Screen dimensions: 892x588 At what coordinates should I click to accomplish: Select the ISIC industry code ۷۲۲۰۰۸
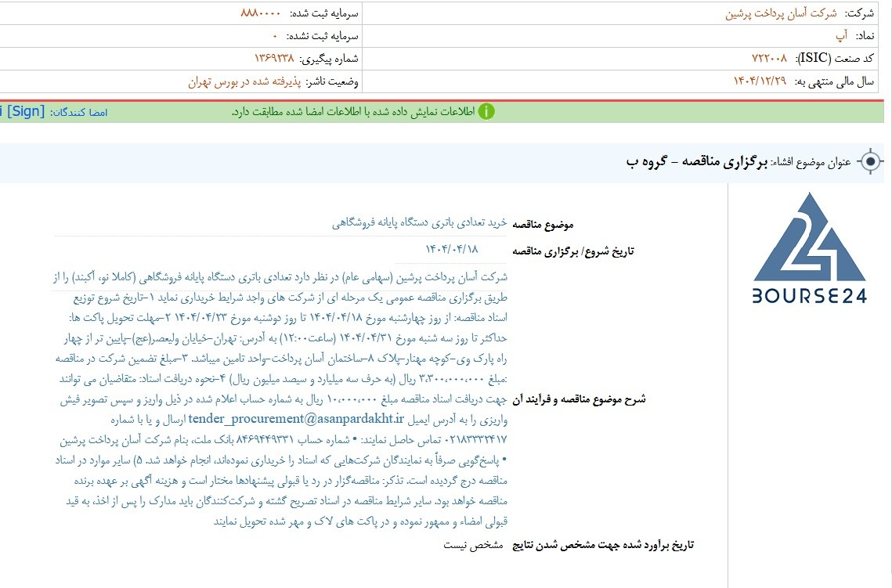click(770, 59)
